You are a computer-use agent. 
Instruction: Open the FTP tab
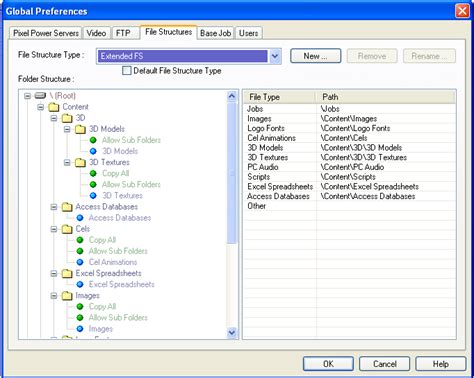(125, 33)
